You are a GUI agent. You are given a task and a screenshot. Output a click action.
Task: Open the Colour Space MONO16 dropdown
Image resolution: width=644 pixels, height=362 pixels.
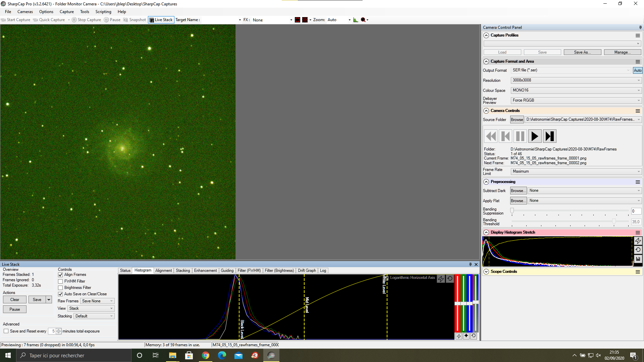[576, 90]
